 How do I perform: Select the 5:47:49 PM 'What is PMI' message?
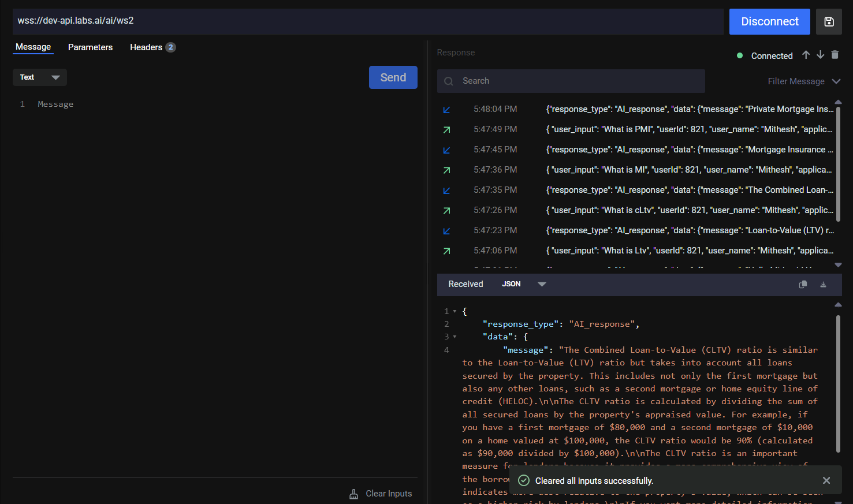pos(635,129)
